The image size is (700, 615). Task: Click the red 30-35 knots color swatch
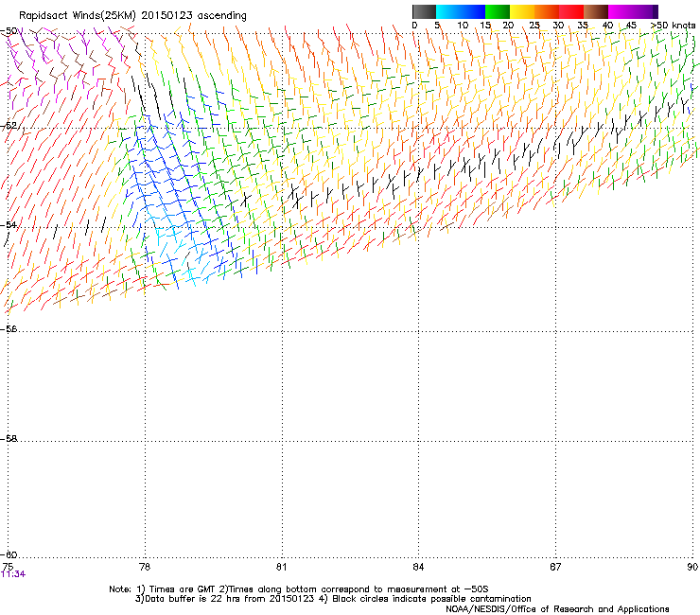tap(571, 11)
